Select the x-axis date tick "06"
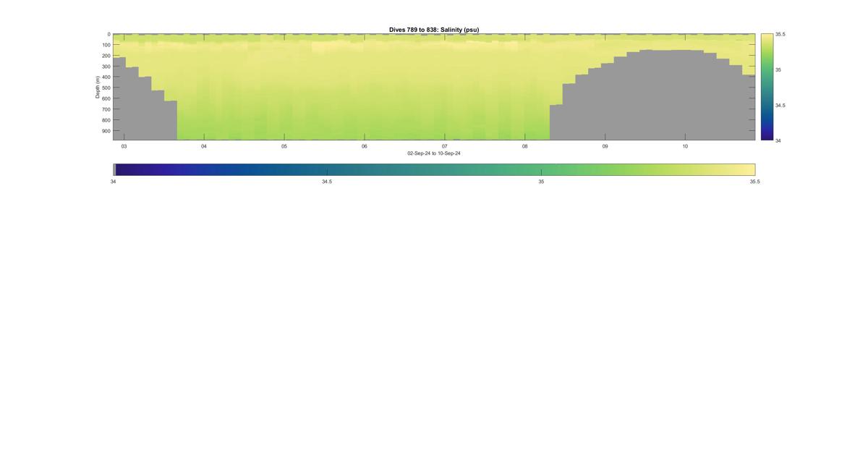This screenshot has height=450, width=868. coord(365,146)
